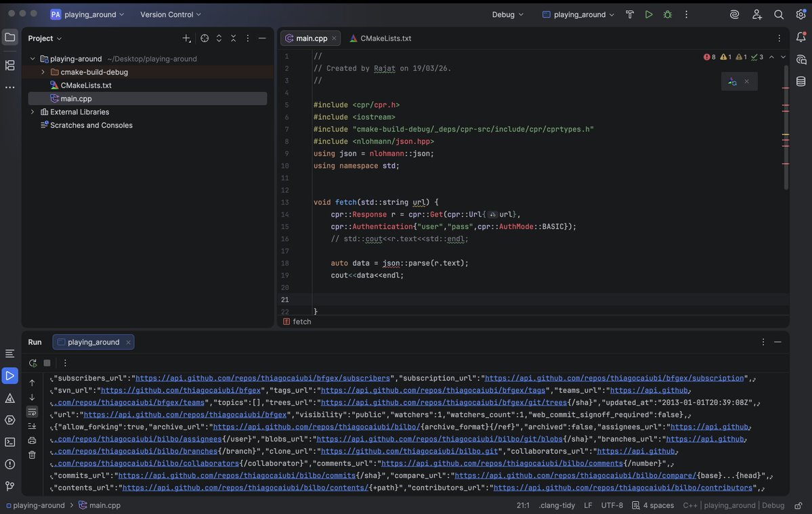Open the Structure tool window icon
Screen dimensions: 812x514
pos(9,65)
